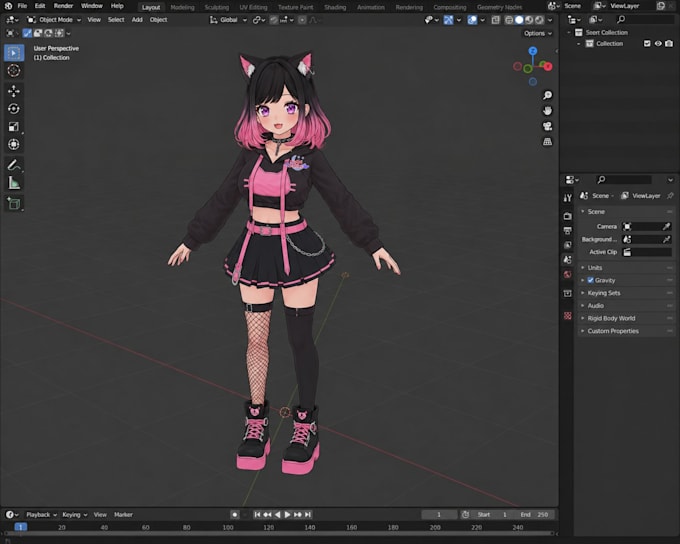The height and width of the screenshot is (544, 680).
Task: Select the Select Box tool
Action: point(14,53)
